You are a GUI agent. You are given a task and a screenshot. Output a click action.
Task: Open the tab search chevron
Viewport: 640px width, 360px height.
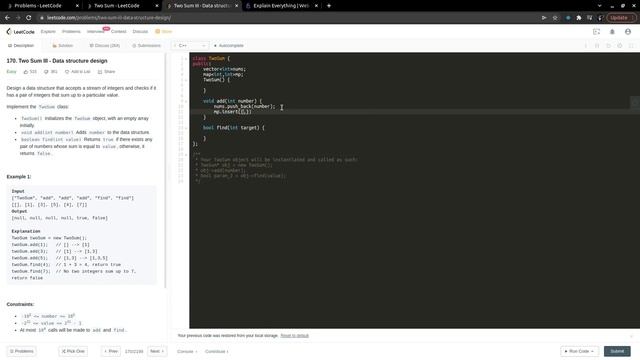point(600,6)
